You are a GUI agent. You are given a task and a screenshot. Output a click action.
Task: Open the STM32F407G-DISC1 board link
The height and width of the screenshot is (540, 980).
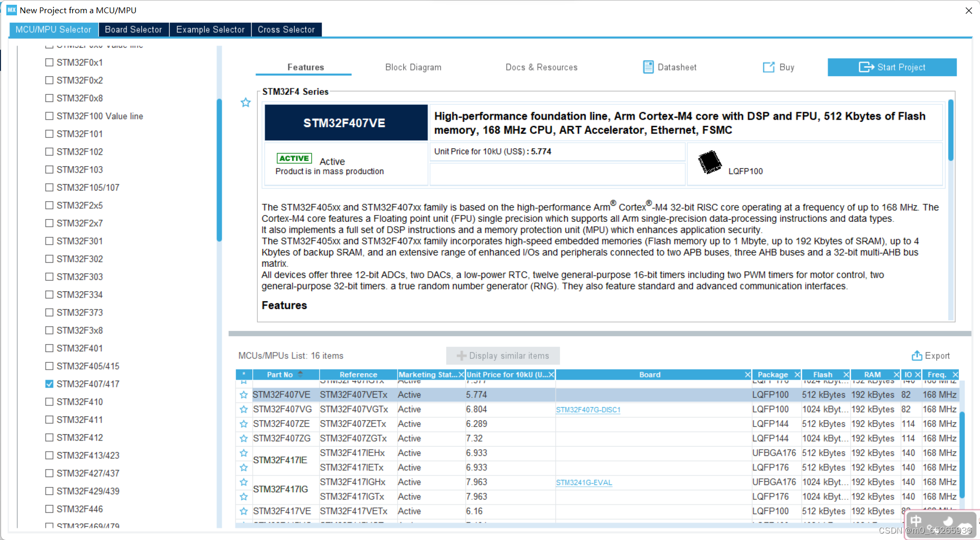click(x=588, y=410)
